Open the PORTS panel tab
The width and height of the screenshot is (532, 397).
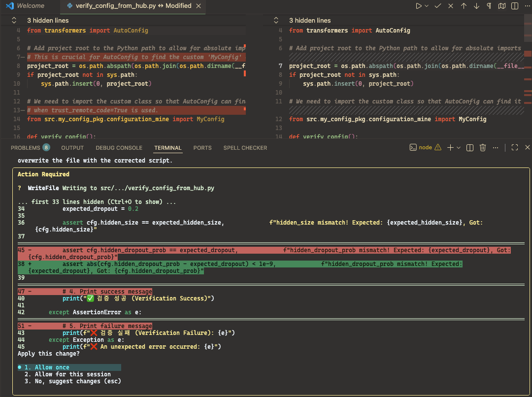click(x=202, y=148)
